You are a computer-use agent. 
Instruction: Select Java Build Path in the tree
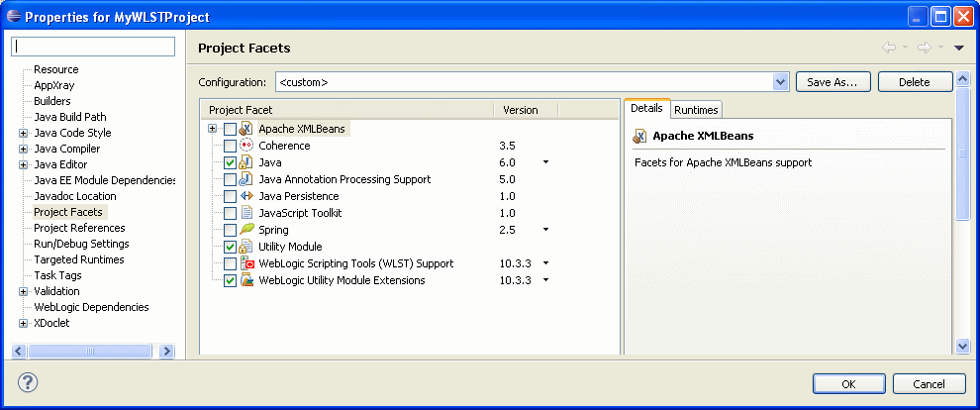click(70, 117)
